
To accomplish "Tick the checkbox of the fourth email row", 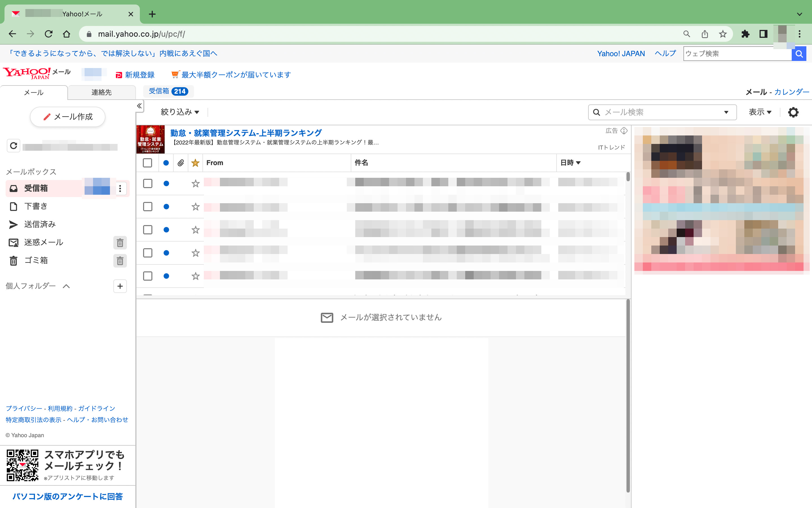I will (x=148, y=253).
